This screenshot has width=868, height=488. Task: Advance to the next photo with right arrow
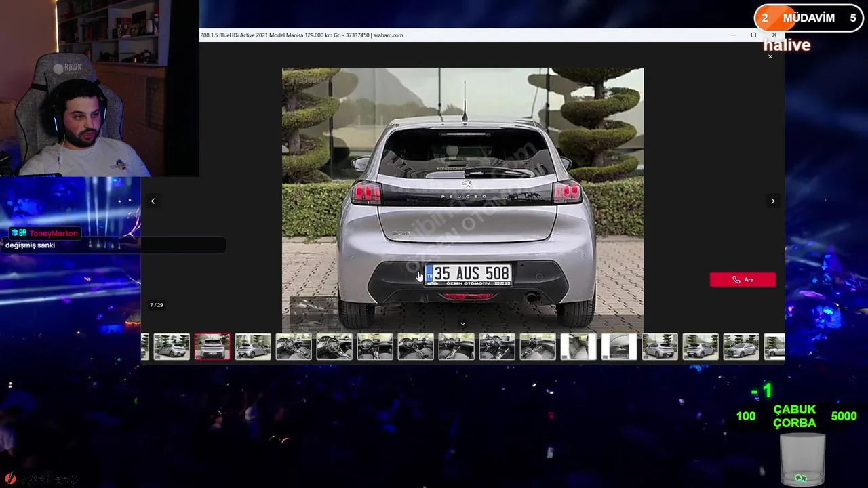tap(772, 201)
